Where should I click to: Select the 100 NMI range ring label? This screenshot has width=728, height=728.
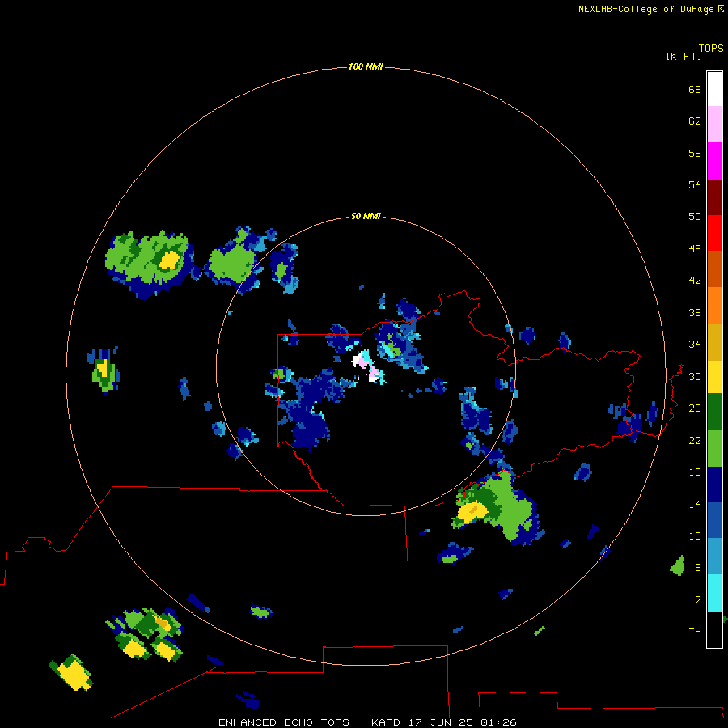pyautogui.click(x=366, y=67)
